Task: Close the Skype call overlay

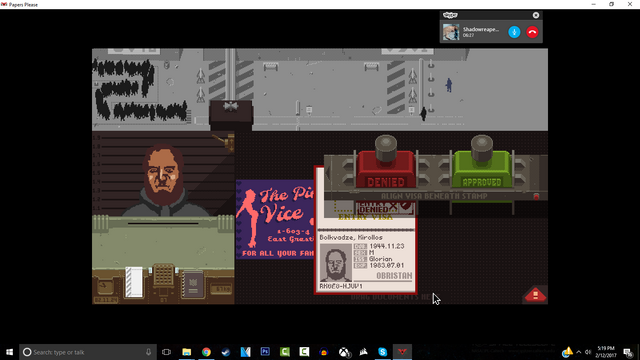Action: click(x=536, y=15)
